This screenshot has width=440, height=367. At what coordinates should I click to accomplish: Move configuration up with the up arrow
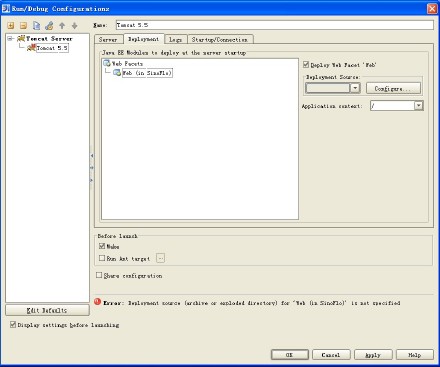62,26
